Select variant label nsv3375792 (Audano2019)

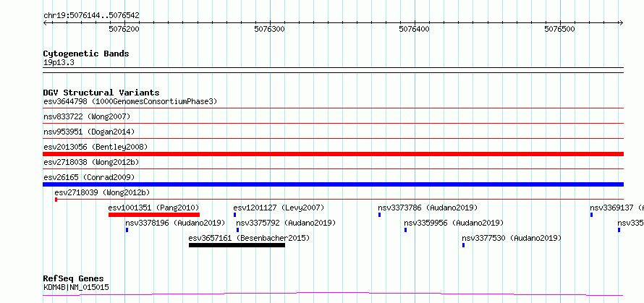(x=286, y=223)
